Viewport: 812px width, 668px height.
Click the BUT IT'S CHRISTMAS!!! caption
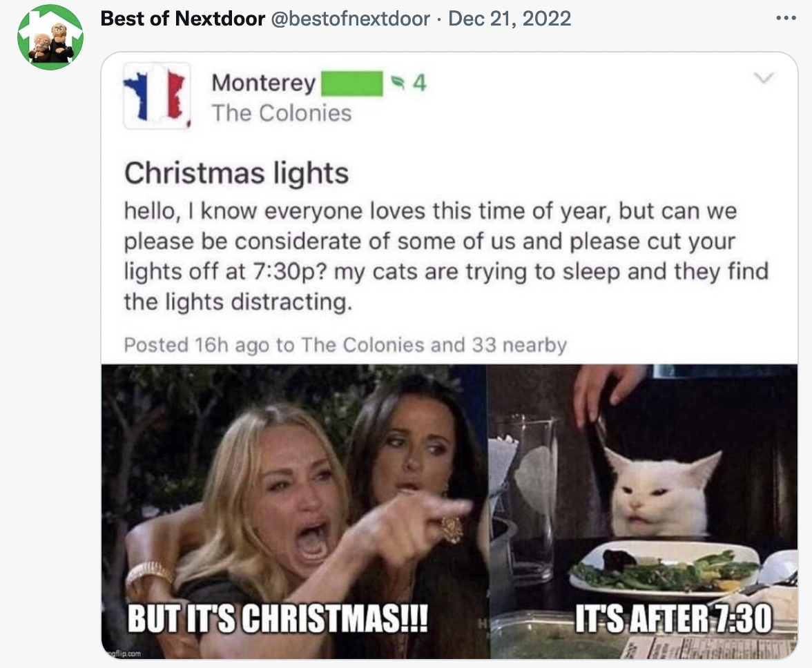click(278, 620)
